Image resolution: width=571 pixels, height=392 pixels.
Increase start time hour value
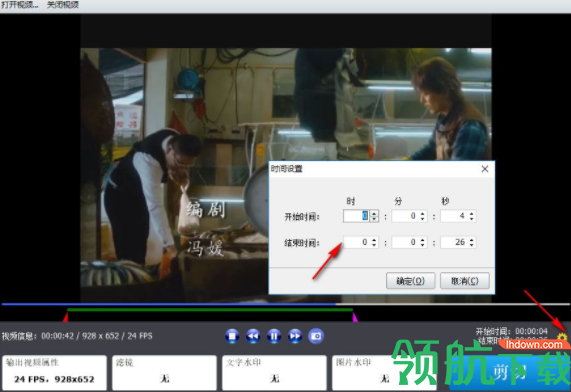coord(374,213)
